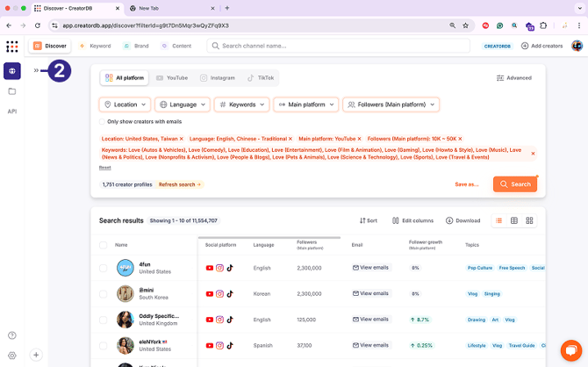Select the All platform tab
This screenshot has height=367, width=588.
pos(125,78)
